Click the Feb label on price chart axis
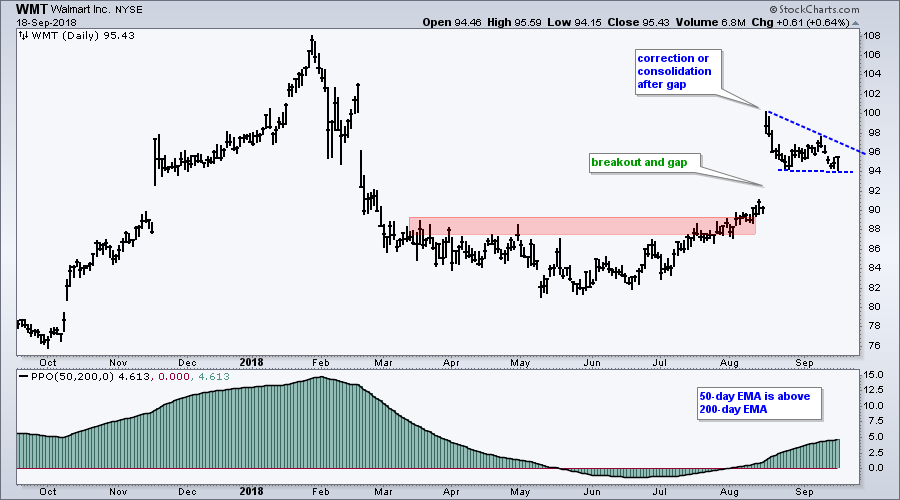 pyautogui.click(x=320, y=363)
